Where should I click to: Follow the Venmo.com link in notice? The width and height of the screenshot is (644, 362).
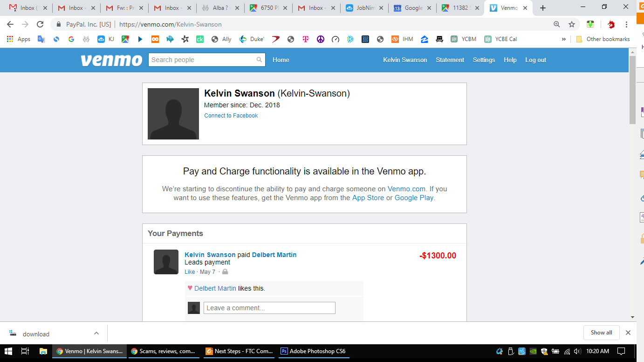point(406,189)
